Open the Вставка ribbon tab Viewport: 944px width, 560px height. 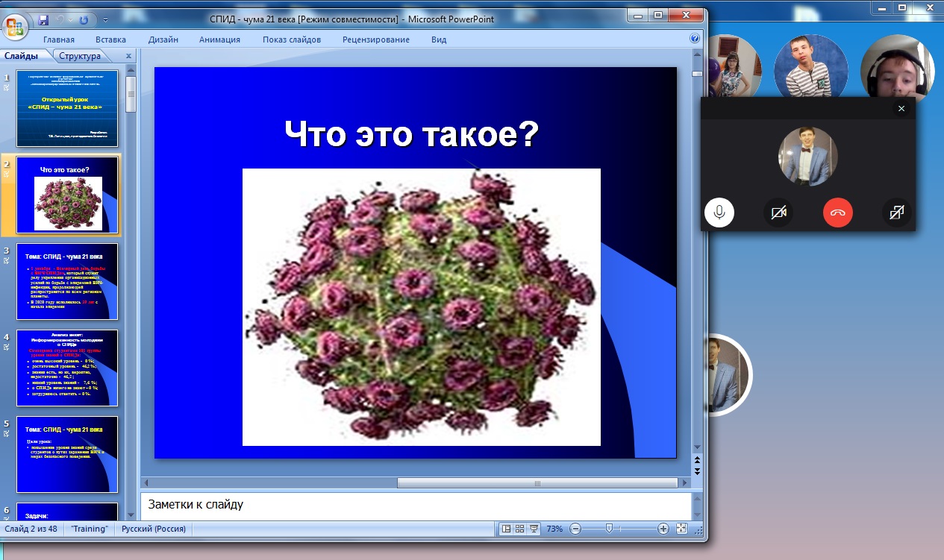pos(110,40)
